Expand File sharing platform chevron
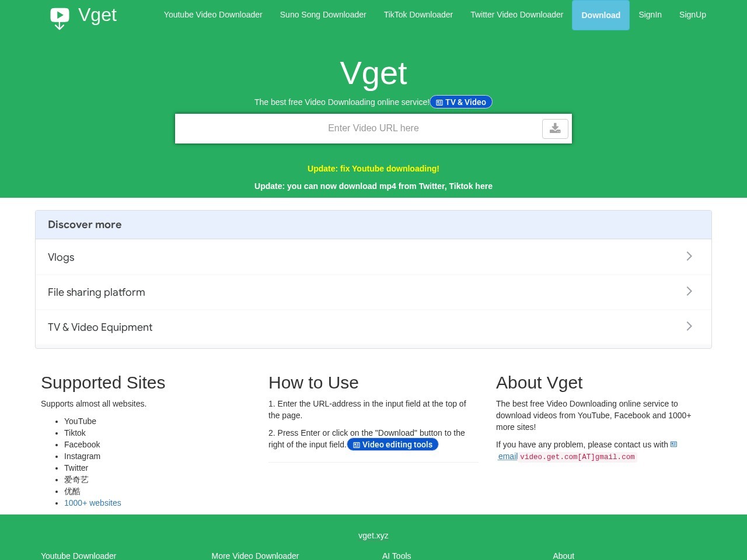The width and height of the screenshot is (747, 560). [x=689, y=291]
